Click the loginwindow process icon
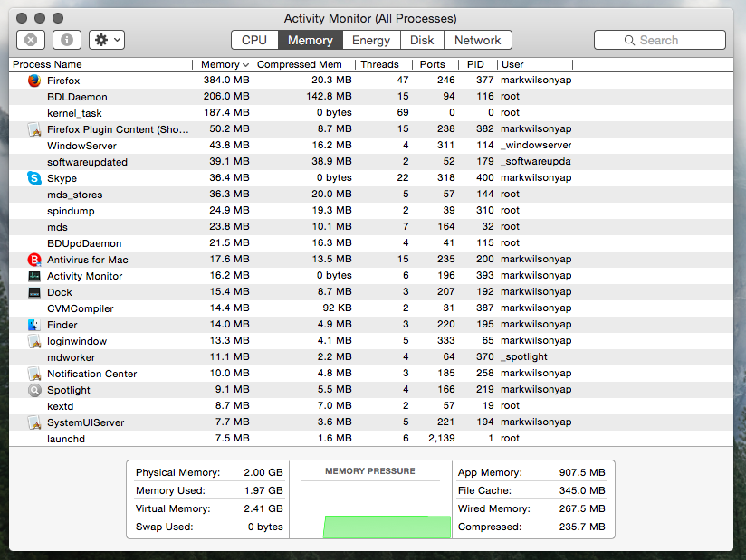Viewport: 746px width, 560px height. click(34, 341)
